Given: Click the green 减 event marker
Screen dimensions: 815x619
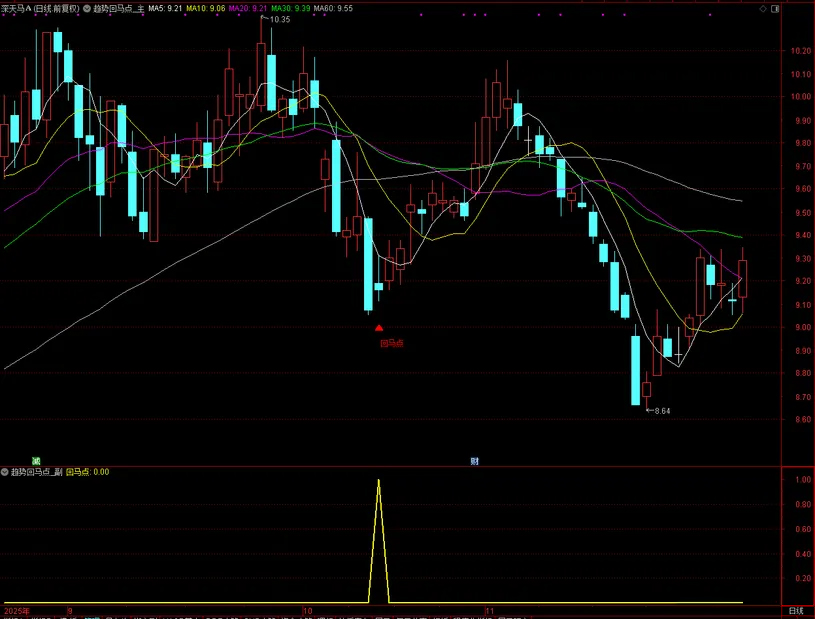Looking at the screenshot, I should click(x=35, y=461).
